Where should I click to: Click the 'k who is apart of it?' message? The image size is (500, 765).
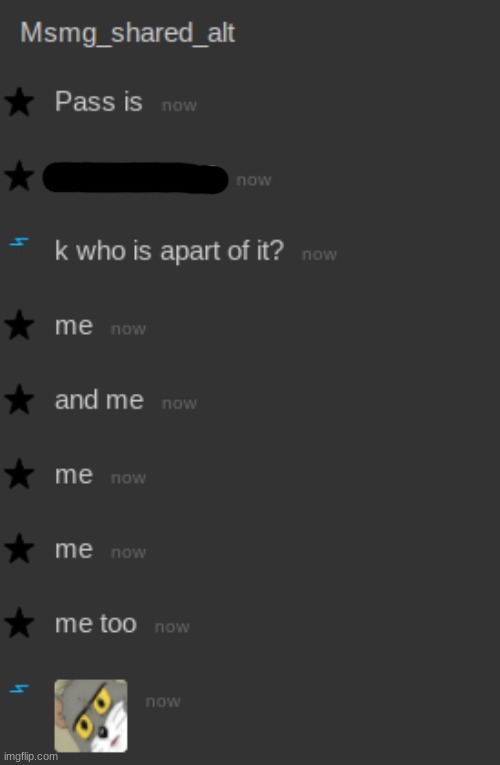pos(169,251)
